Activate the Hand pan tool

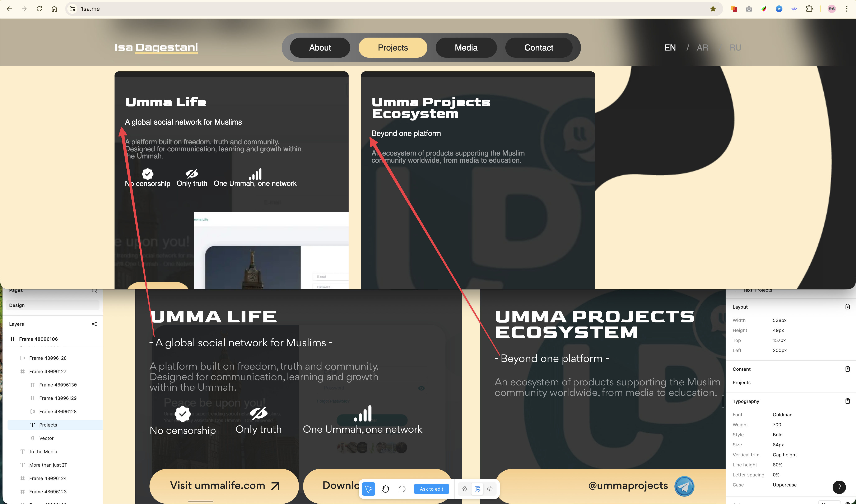tap(385, 489)
